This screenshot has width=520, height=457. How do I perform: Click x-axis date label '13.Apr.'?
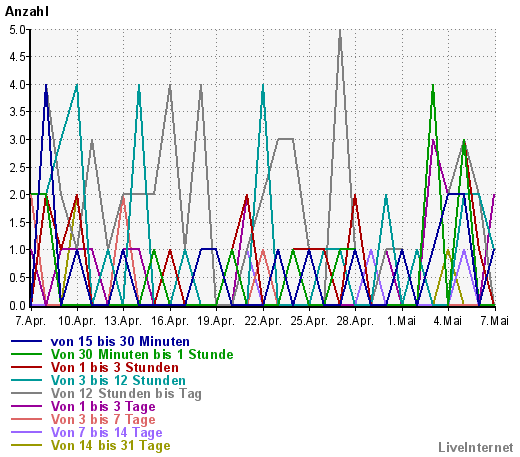point(123,321)
